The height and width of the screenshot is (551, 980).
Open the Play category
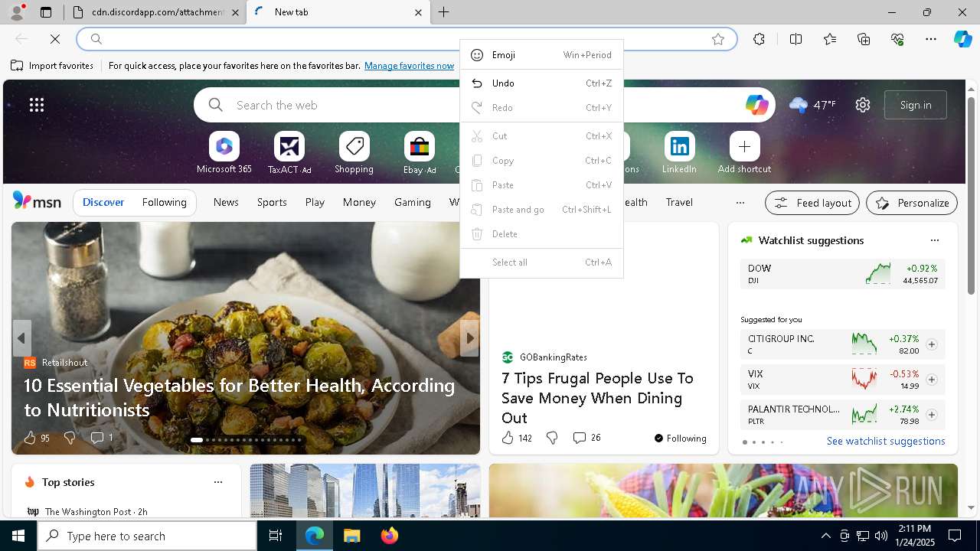click(315, 202)
